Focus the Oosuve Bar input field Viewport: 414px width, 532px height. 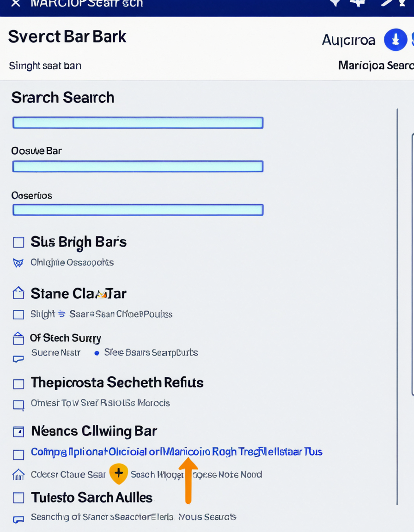coord(138,166)
